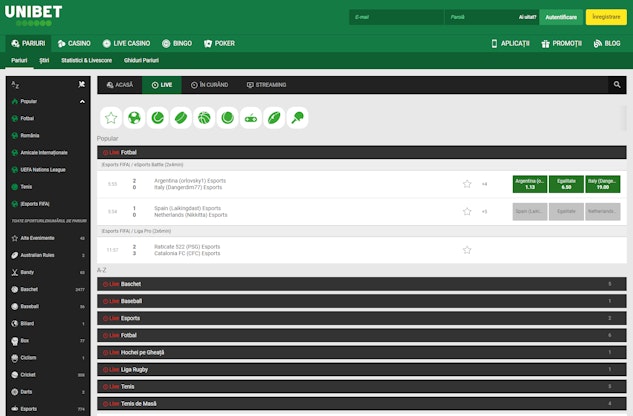
Task: Click the Ai uitat? forgot password link
Action: (x=527, y=17)
